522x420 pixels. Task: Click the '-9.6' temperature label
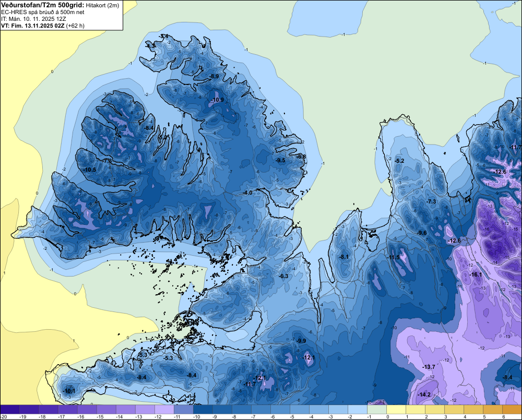click(x=422, y=233)
